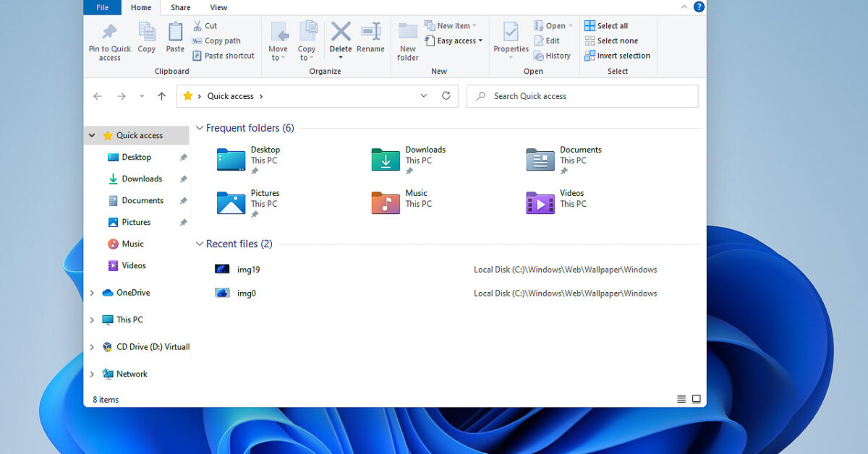Open the View ribbon tab
The width and height of the screenshot is (868, 454).
(x=218, y=7)
